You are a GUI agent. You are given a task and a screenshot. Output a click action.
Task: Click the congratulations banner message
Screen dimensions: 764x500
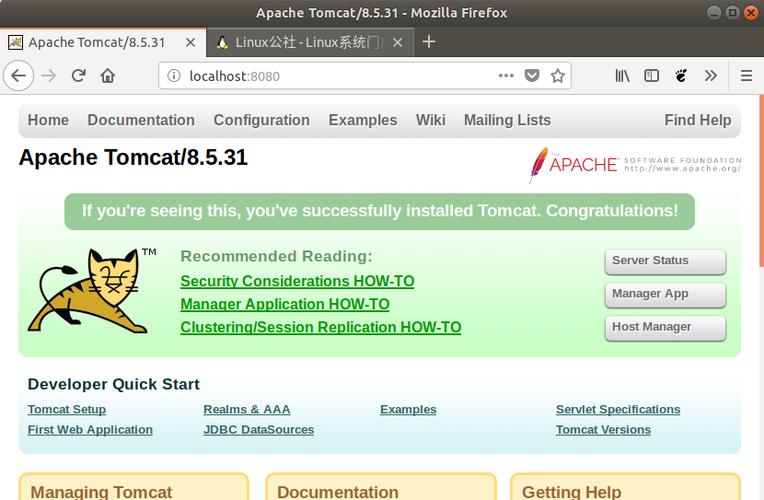pos(380,211)
